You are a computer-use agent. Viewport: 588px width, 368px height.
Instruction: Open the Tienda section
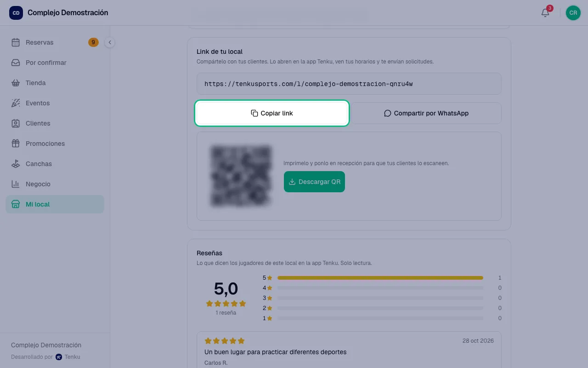tap(55, 83)
